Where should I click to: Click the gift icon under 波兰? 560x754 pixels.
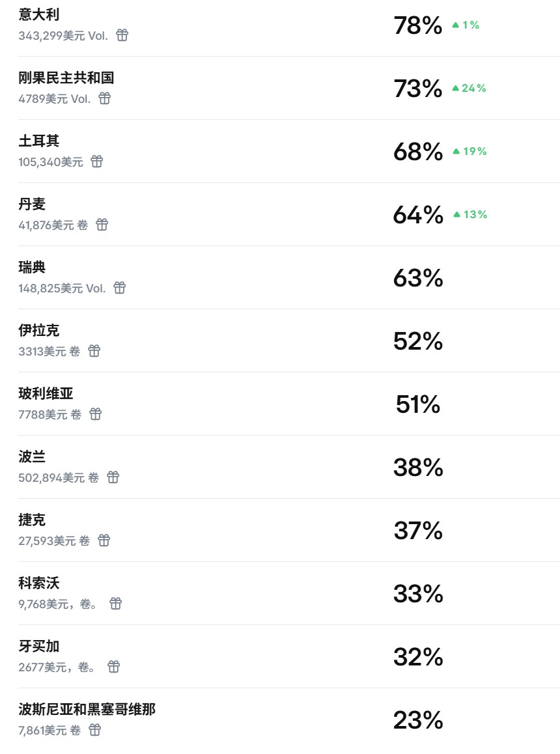pos(113,477)
